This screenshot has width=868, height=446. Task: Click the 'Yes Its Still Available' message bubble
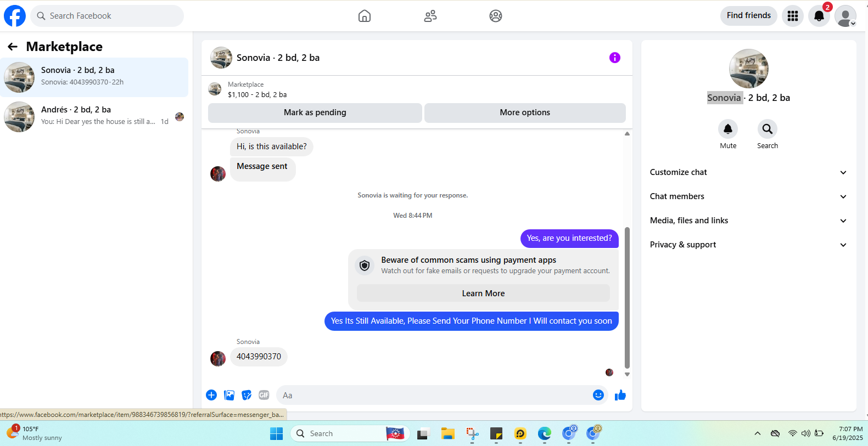click(x=472, y=321)
